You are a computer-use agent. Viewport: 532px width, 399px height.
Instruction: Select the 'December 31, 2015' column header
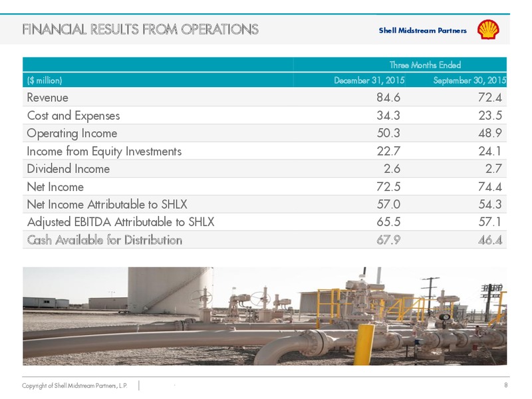pyautogui.click(x=369, y=80)
